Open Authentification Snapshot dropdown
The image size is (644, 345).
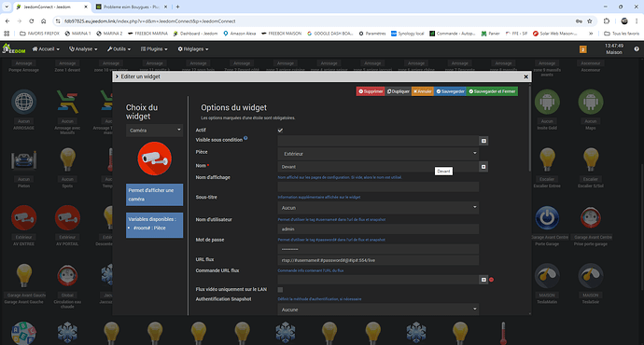[378, 310]
